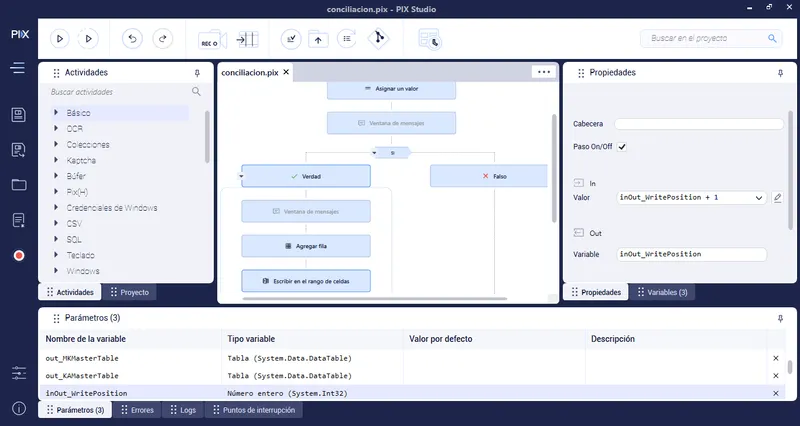Open the Errores tab
Screen dimensions: 800x426
(137, 410)
